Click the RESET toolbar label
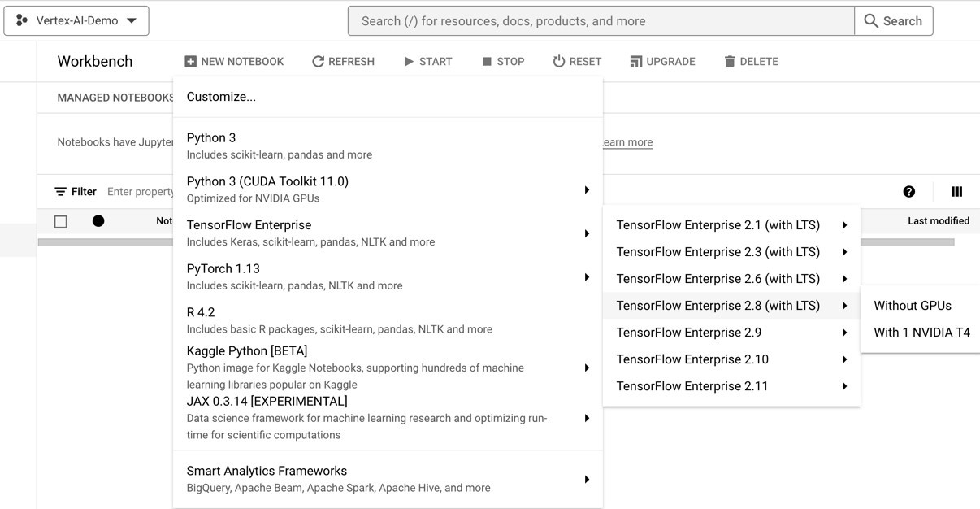This screenshot has height=509, width=980. tap(585, 62)
